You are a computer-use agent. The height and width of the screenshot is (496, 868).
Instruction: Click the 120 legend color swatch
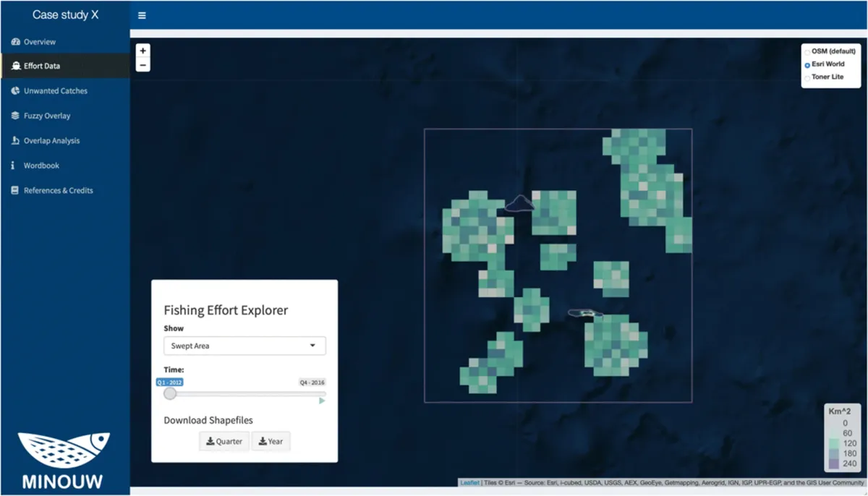click(833, 443)
